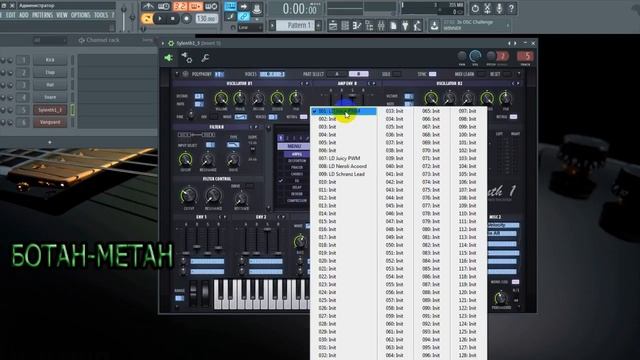
Task: Choose preset 033: Init
Action: click(394, 111)
